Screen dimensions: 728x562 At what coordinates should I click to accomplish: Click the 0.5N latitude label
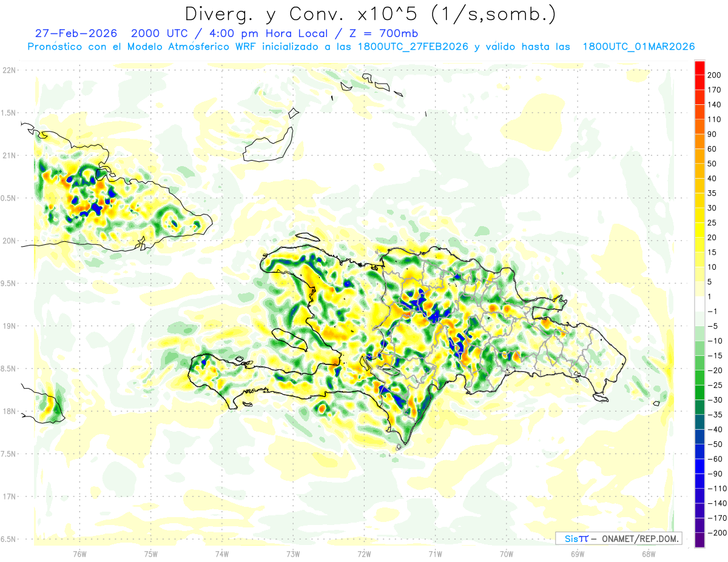[9, 198]
